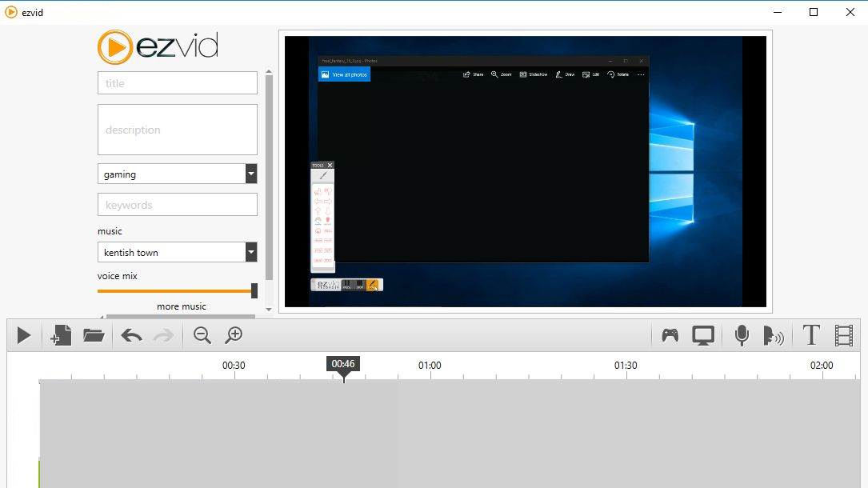
Task: Add pictures or video with filmstrip icon
Action: click(844, 335)
